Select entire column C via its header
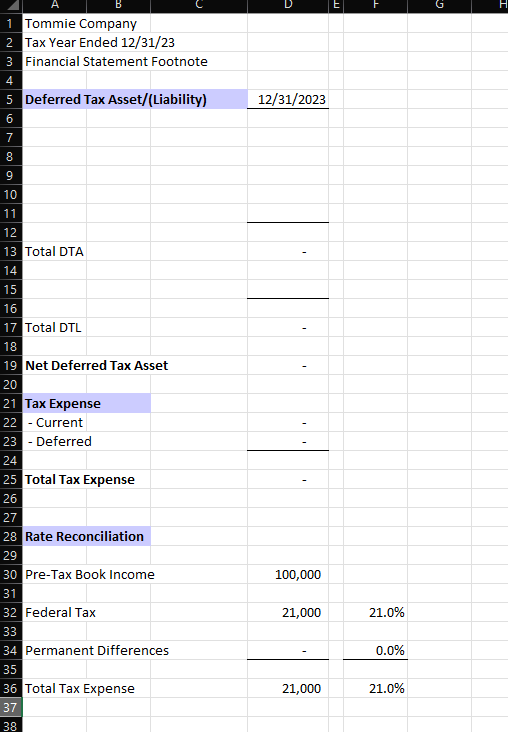The width and height of the screenshot is (508, 732). tap(199, 6)
